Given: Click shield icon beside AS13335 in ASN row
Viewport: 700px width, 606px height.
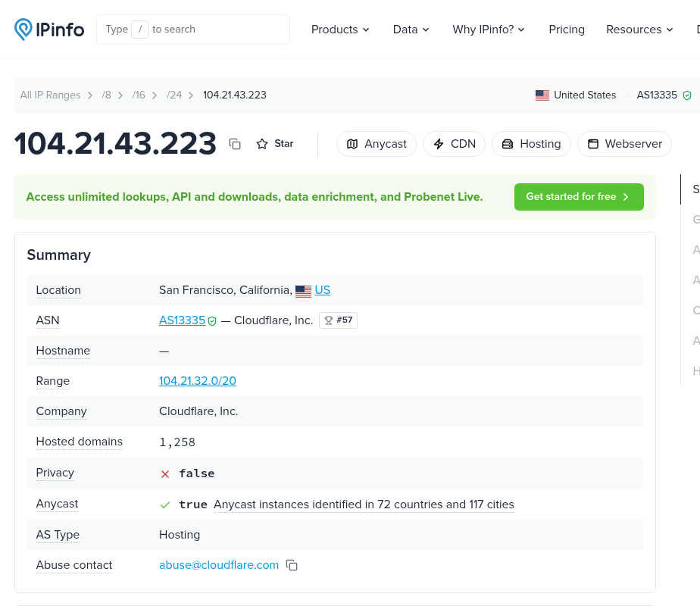Looking at the screenshot, I should [x=212, y=321].
